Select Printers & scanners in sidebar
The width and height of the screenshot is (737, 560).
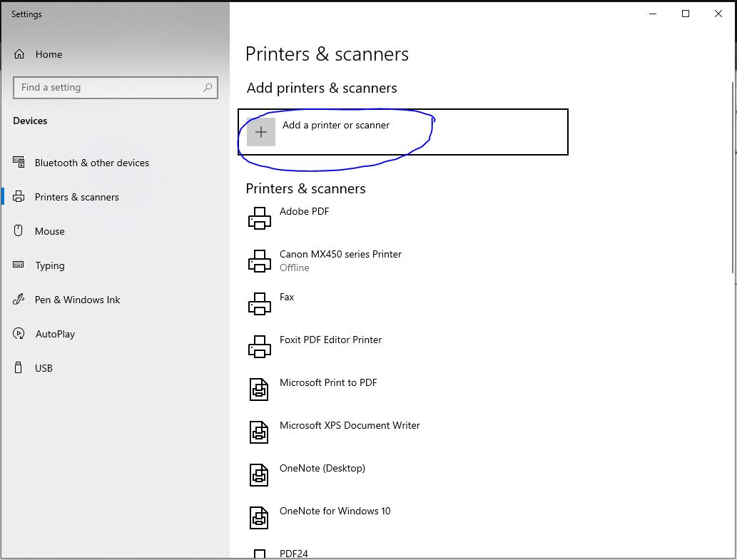tap(76, 197)
